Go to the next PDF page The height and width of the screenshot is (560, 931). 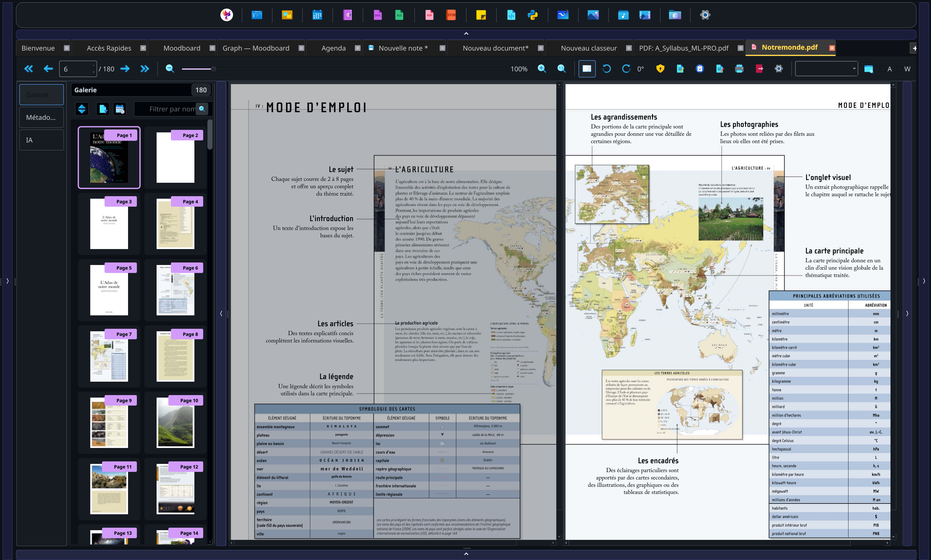pos(125,69)
